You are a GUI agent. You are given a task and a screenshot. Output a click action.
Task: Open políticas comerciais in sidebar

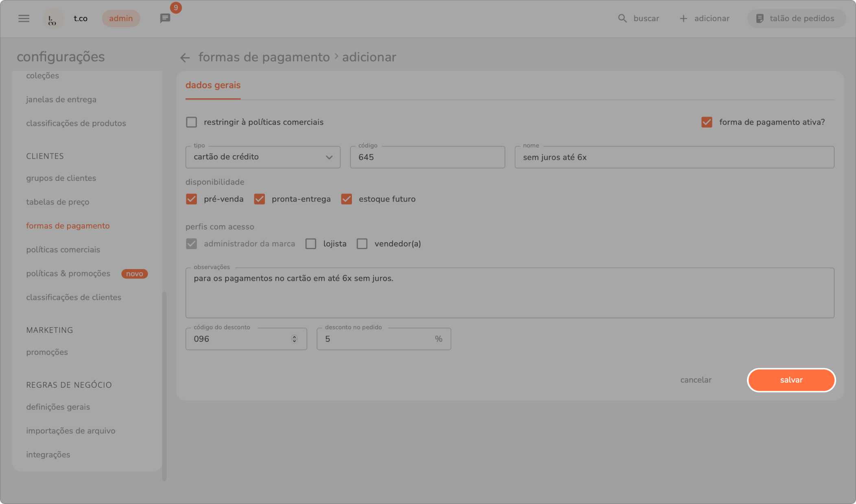(63, 250)
